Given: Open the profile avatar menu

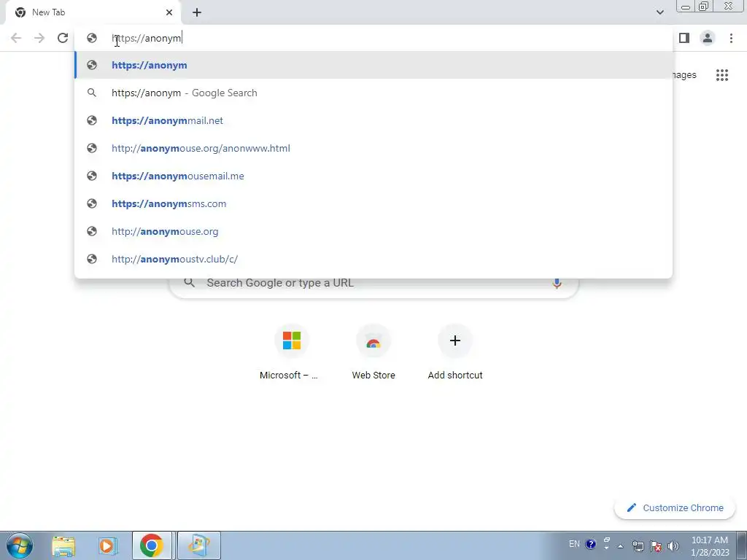Looking at the screenshot, I should click(x=708, y=38).
